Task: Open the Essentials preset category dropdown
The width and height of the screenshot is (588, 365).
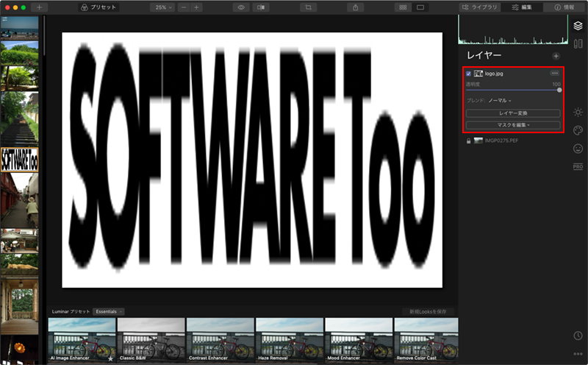Action: pyautogui.click(x=109, y=312)
